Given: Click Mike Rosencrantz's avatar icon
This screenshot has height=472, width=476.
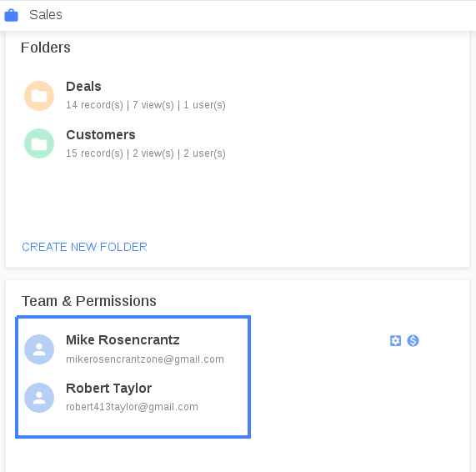Looking at the screenshot, I should click(x=39, y=349).
